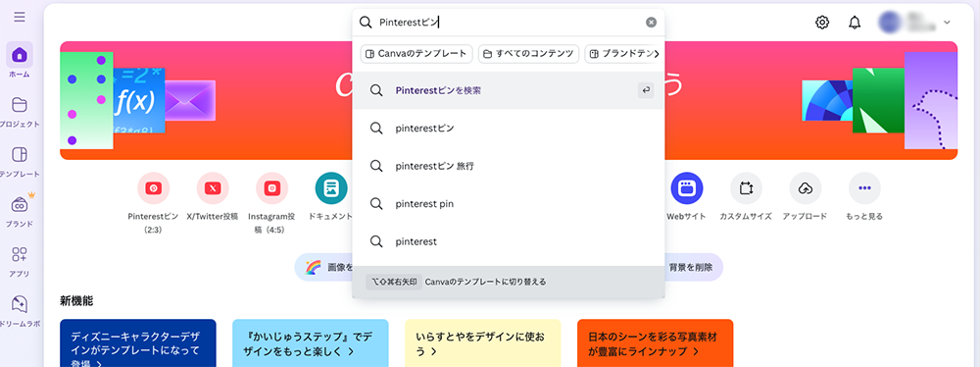
Task: Choose 'pinterestピン' suggestion
Action: coord(509,129)
